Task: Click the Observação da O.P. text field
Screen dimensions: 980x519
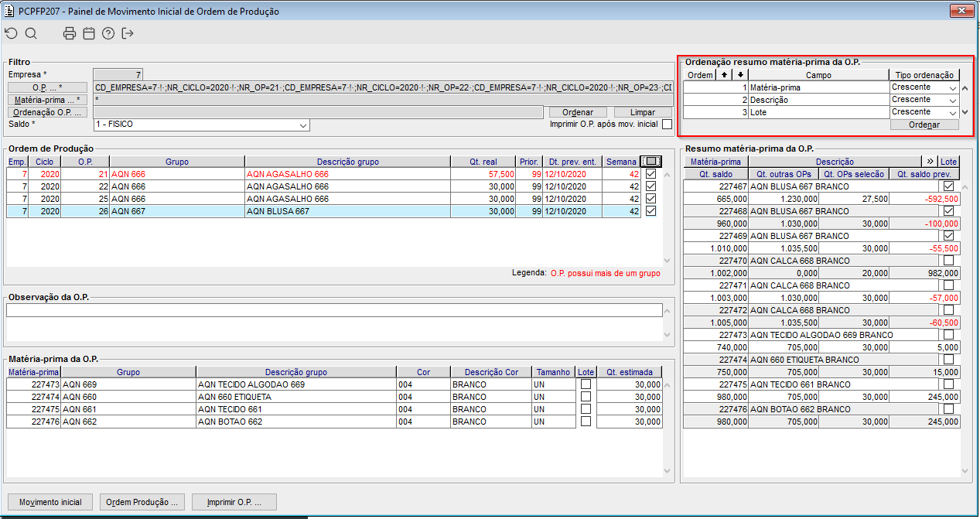Action: (x=334, y=310)
